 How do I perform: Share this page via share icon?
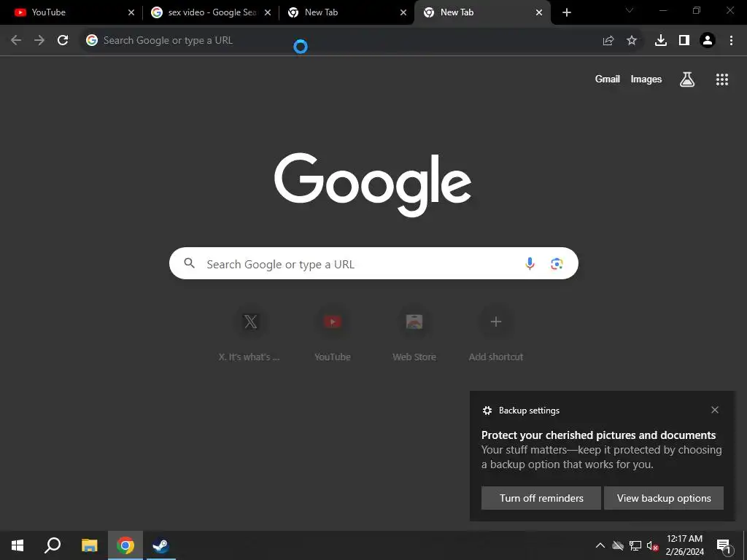[608, 41]
